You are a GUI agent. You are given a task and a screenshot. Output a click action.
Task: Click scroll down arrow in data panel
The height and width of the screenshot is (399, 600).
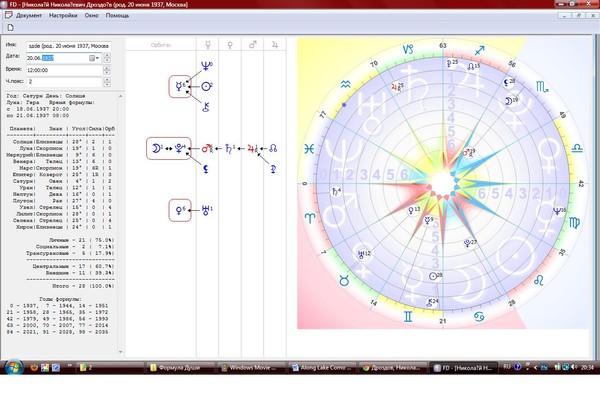(121, 352)
